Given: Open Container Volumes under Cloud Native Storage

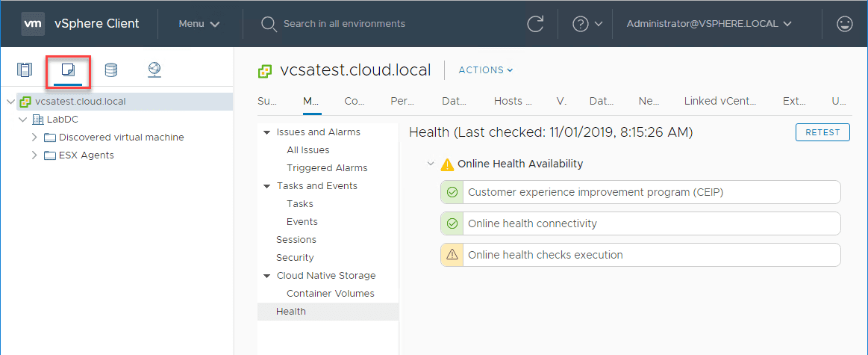Looking at the screenshot, I should click(x=330, y=294).
